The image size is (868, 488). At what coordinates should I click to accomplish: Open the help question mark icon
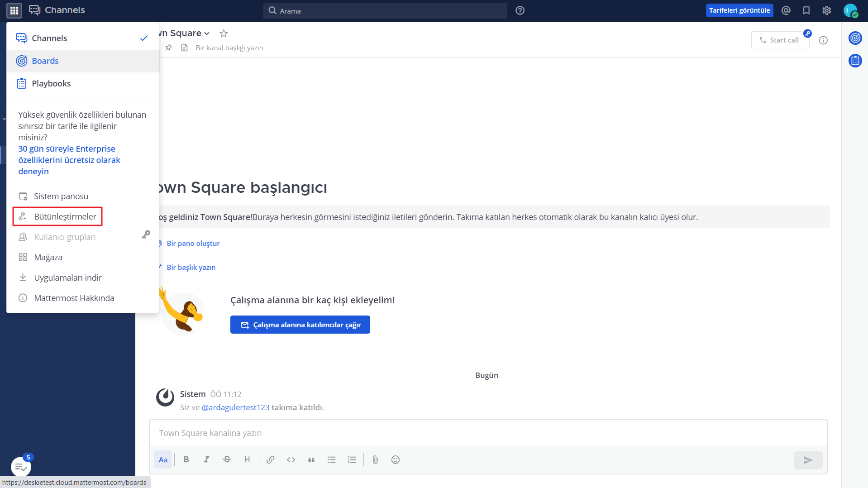520,10
